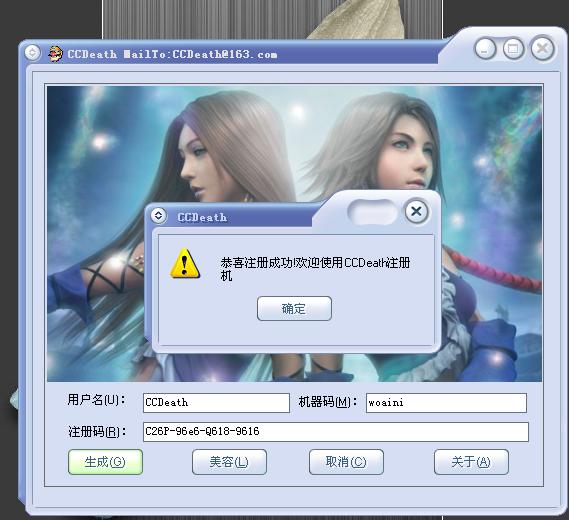This screenshot has height=520, width=569.
Task: Click the Wario app icon in title bar
Action: point(55,54)
